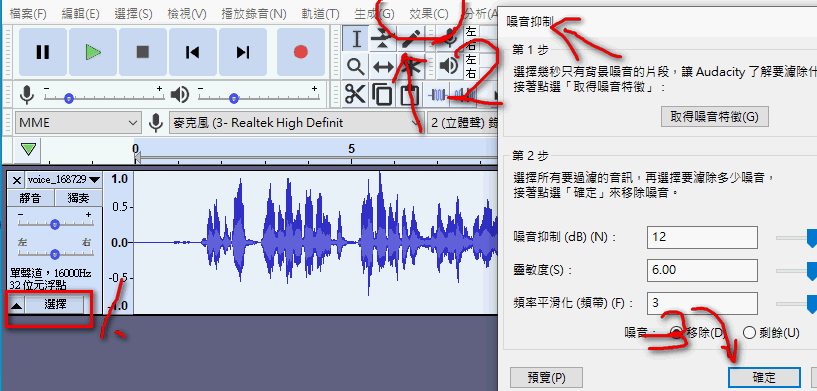Pause playback with the Pause button
The height and width of the screenshot is (391, 817).
(43, 52)
